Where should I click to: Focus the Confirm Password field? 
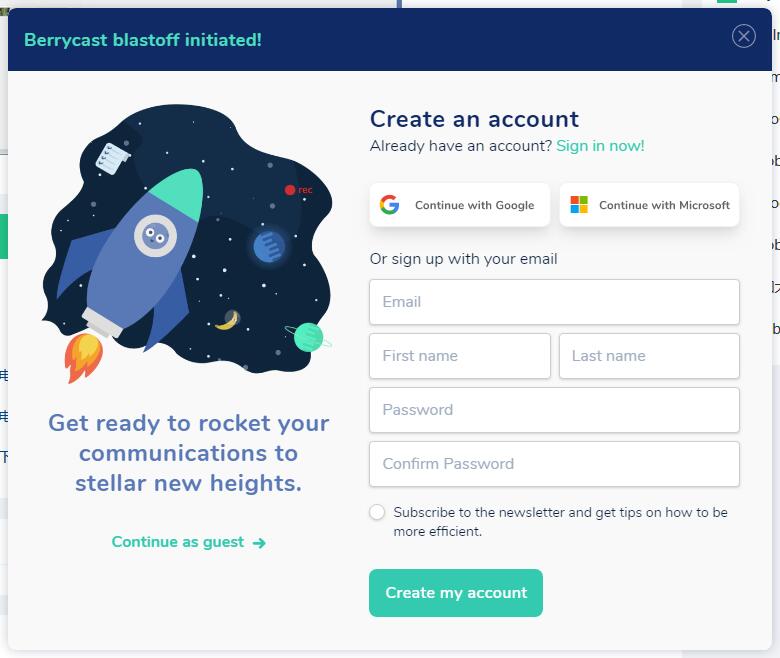pyautogui.click(x=554, y=464)
